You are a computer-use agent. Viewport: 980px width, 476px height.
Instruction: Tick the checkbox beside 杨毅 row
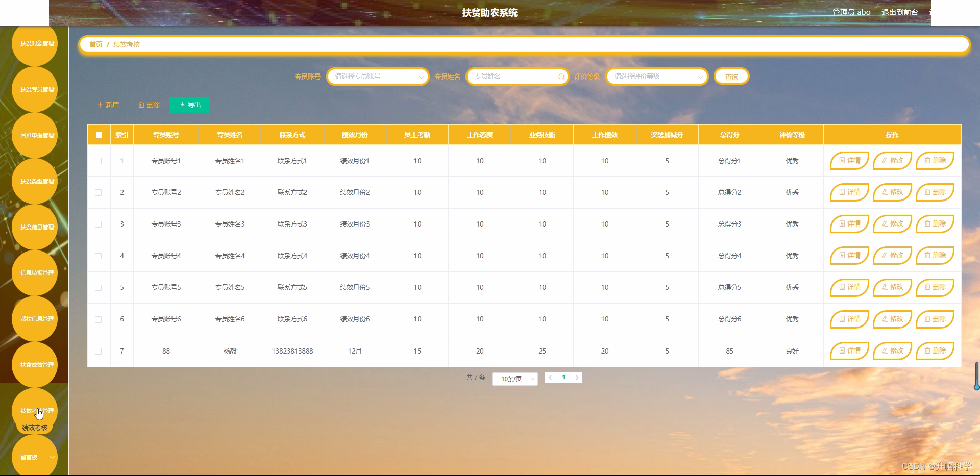[99, 351]
